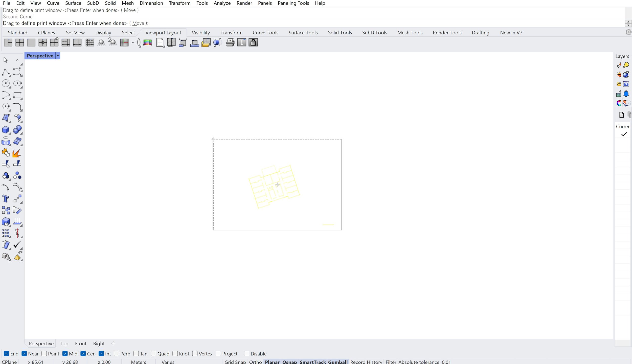Select the 4 Viewports layout icon
This screenshot has width=632, height=364.
[x=19, y=42]
